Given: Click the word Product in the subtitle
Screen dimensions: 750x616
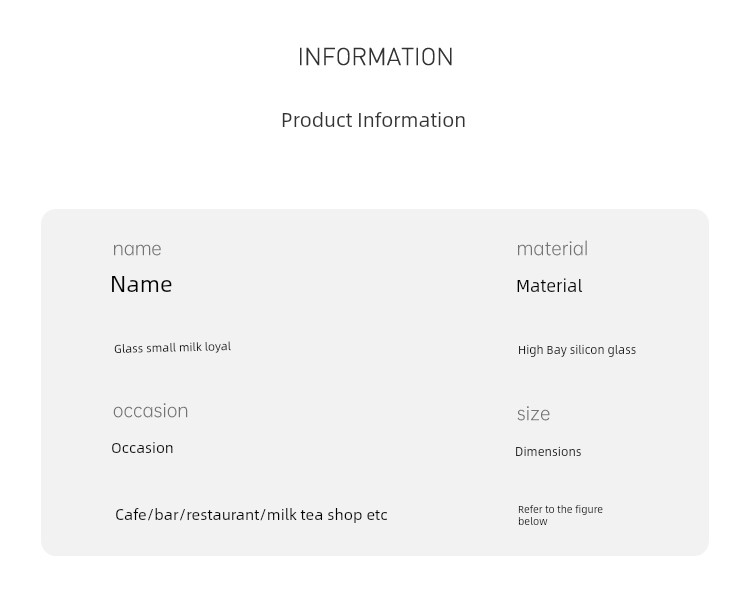Looking at the screenshot, I should click(317, 120).
